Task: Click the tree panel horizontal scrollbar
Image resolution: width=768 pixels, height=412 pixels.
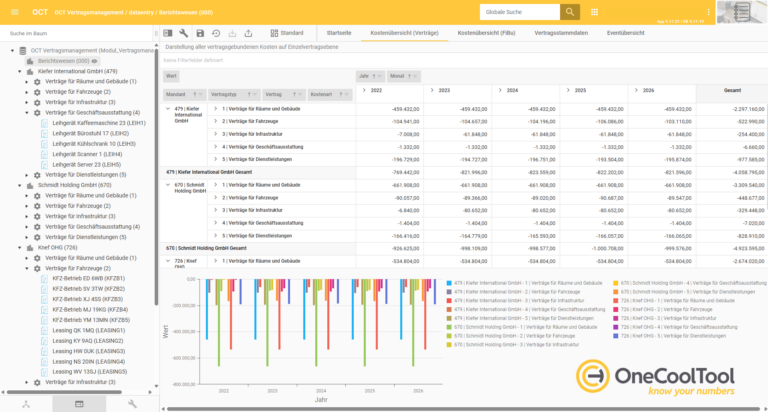Action: click(x=64, y=392)
